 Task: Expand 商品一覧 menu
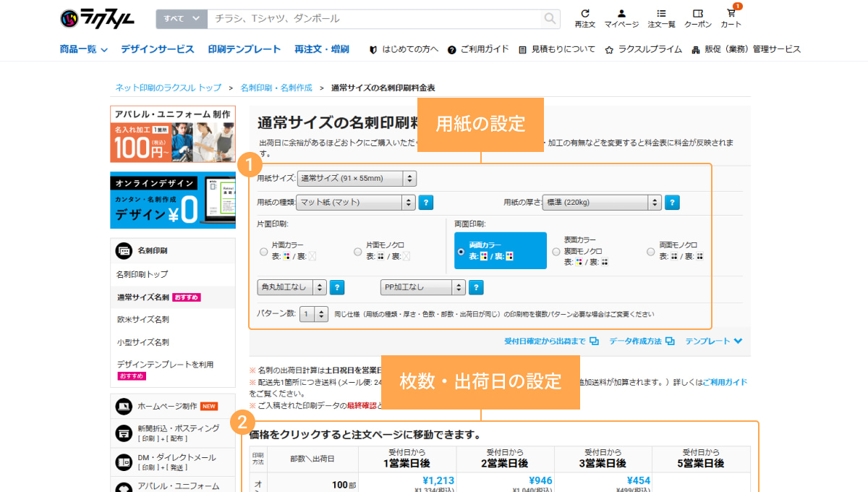(x=83, y=49)
